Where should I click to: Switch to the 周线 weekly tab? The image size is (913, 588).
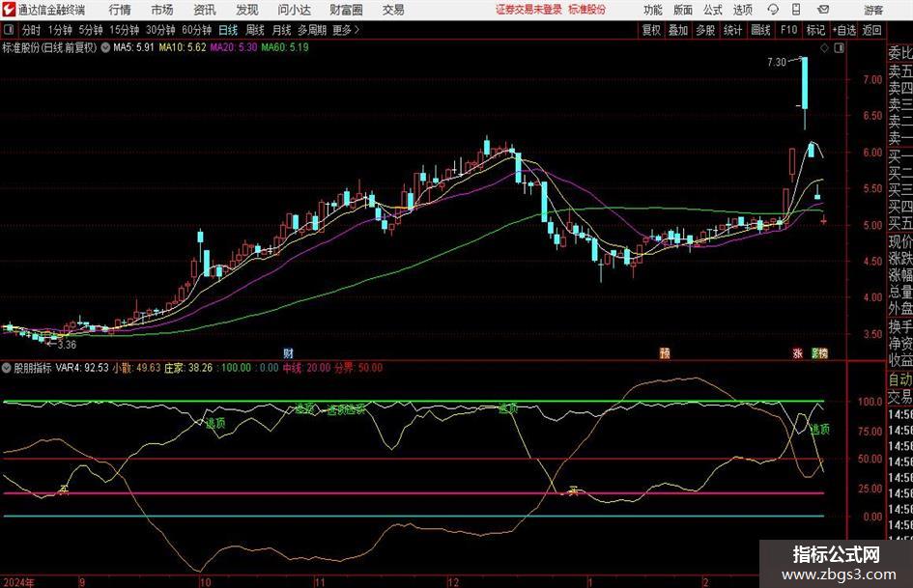point(255,30)
